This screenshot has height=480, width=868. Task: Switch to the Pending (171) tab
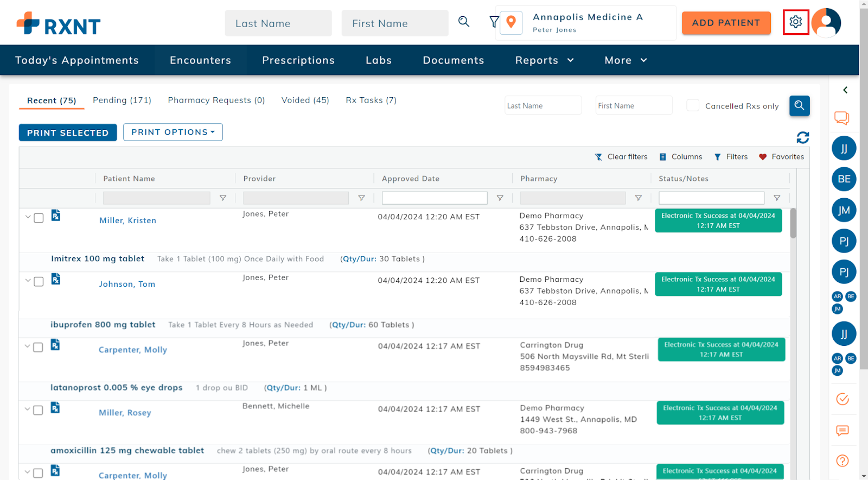(122, 100)
